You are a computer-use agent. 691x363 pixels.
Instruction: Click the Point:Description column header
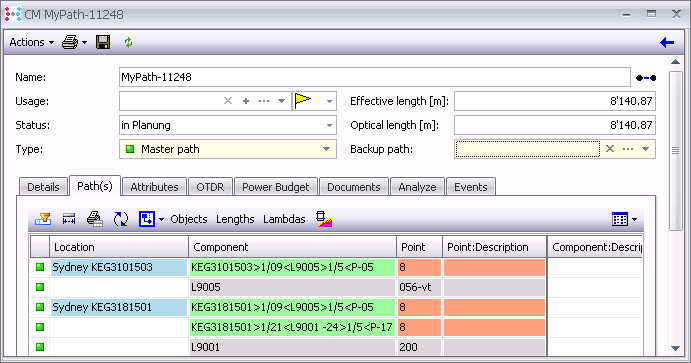494,247
